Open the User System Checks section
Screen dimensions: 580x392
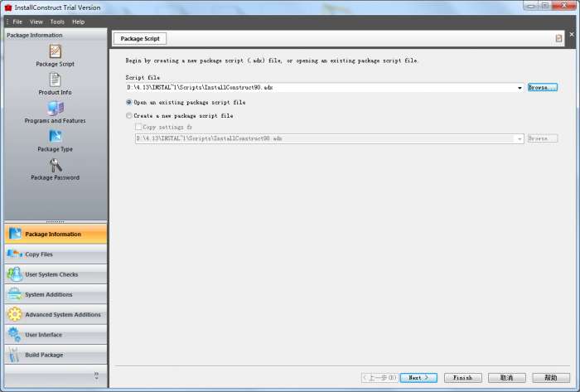pyautogui.click(x=56, y=274)
